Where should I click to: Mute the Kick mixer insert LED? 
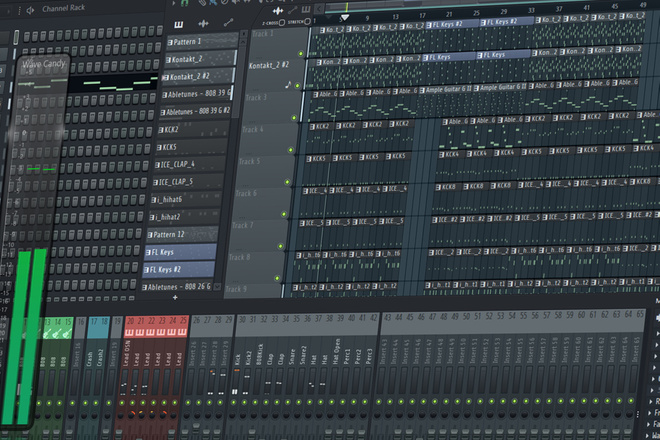233,403
